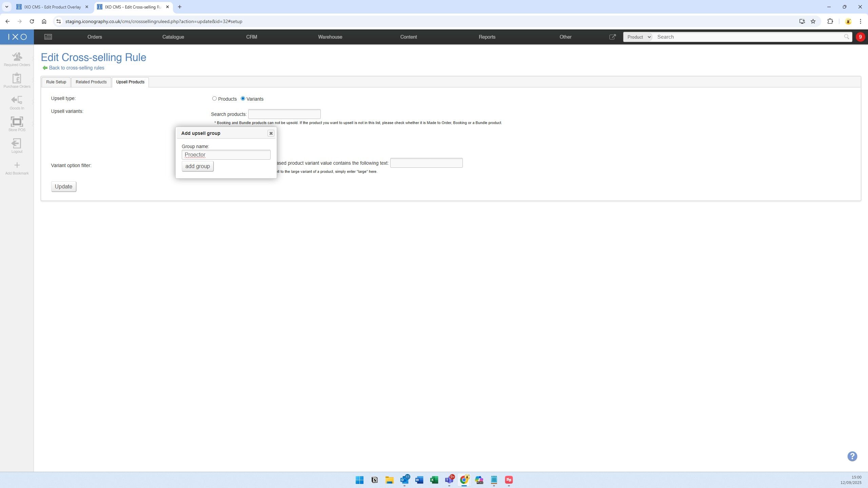Viewport: 868px width, 488px height.
Task: Click the Logout sidebar icon
Action: coord(17,144)
